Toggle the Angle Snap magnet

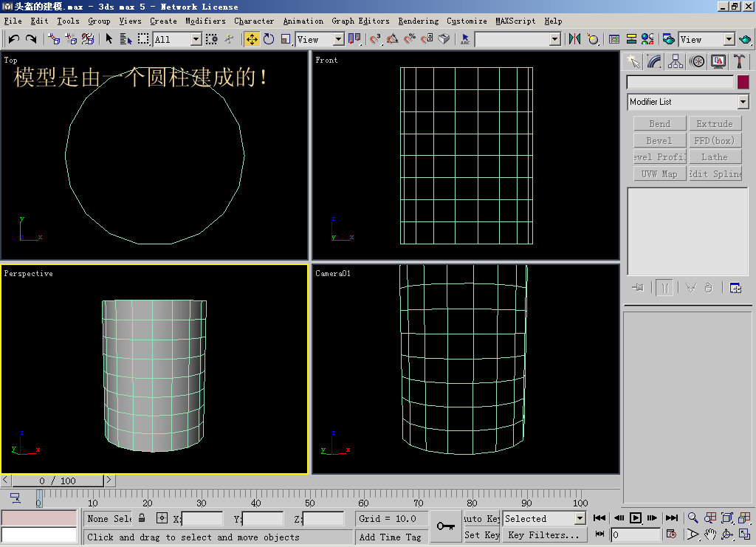[393, 39]
